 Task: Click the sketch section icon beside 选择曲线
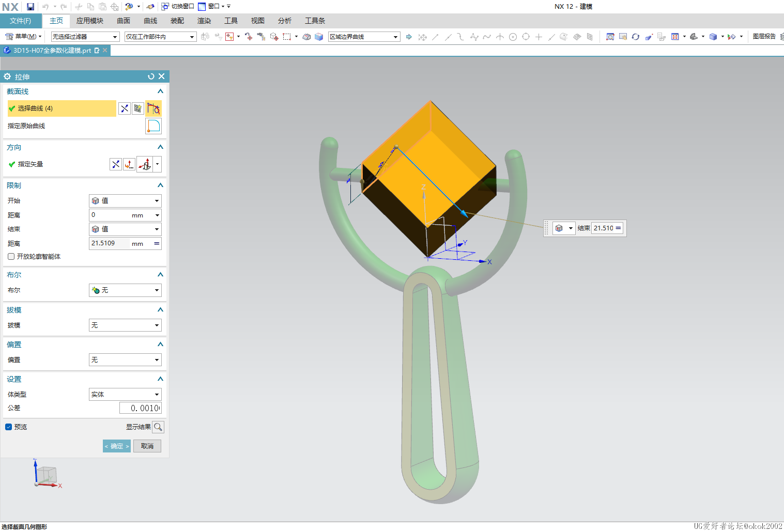point(138,108)
